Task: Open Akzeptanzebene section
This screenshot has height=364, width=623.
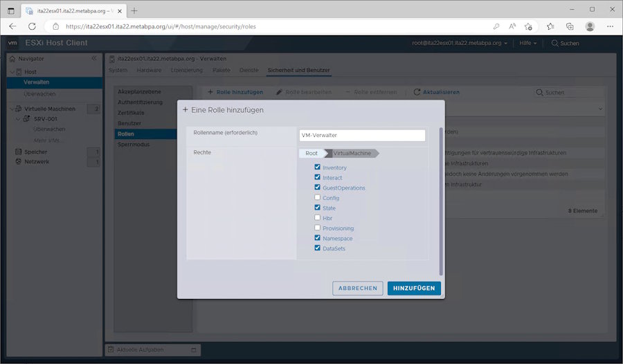Action: 139,91
